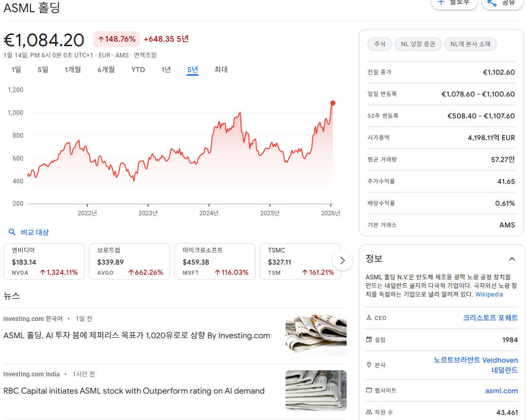Viewport: 526px width, 420px height.
Task: Click the NL 상장 증권 chip
Action: [x=418, y=44]
